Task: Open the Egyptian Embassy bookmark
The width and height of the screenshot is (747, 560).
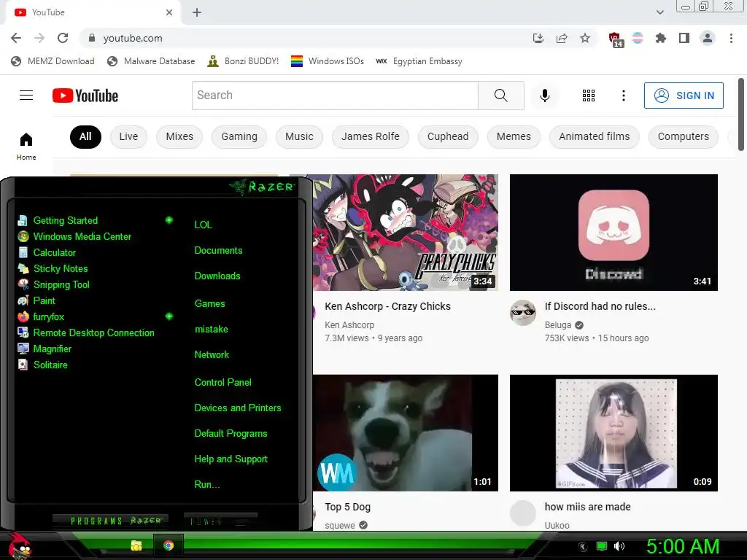Action: (x=419, y=61)
